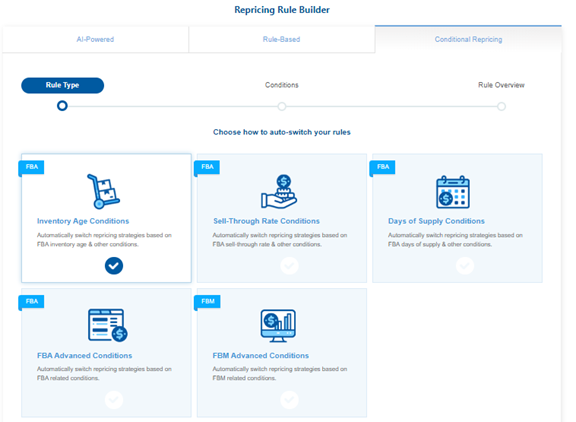Check the FBA Advanced Conditions checkmark
Viewport: 576px width, 422px height.
[x=114, y=400]
